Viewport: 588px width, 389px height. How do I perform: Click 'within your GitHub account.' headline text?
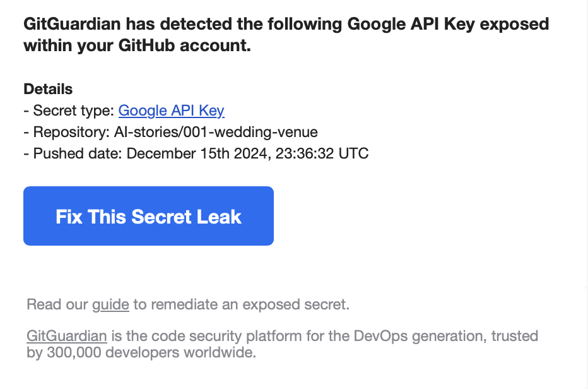138,45
